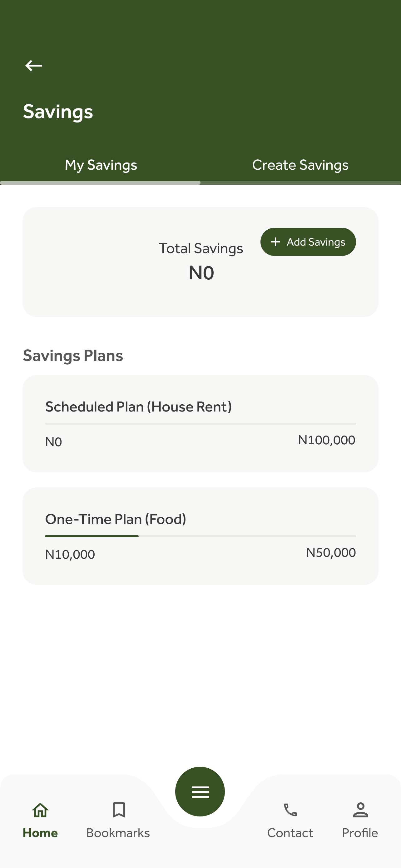Click the One-Time Plan progress bar
Screen dimensions: 401x868
click(x=200, y=536)
